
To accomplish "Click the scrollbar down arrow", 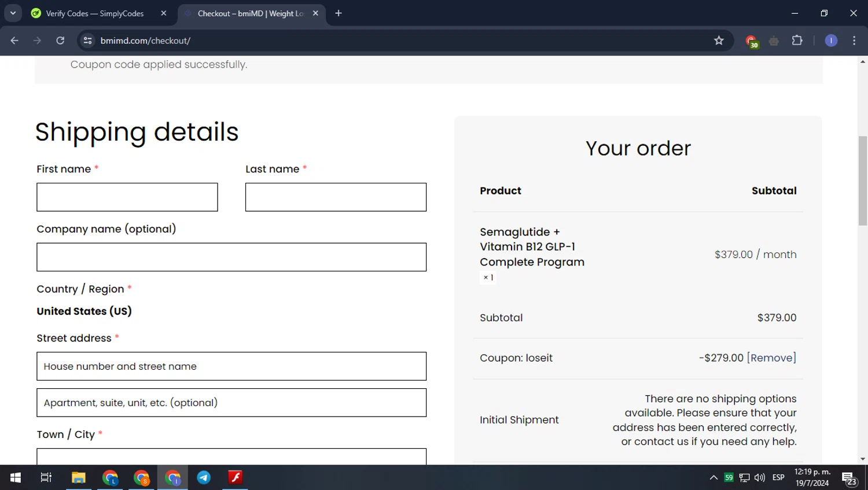I will [x=863, y=459].
